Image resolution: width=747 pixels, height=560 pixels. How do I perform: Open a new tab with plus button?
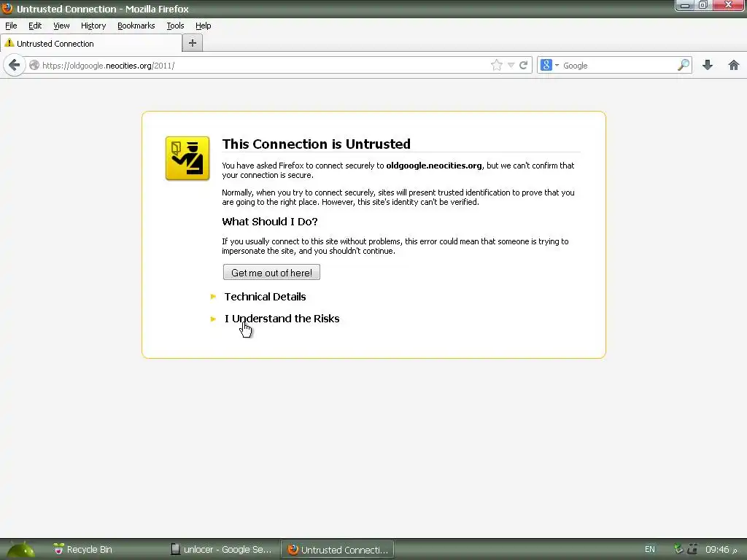pyautogui.click(x=193, y=43)
